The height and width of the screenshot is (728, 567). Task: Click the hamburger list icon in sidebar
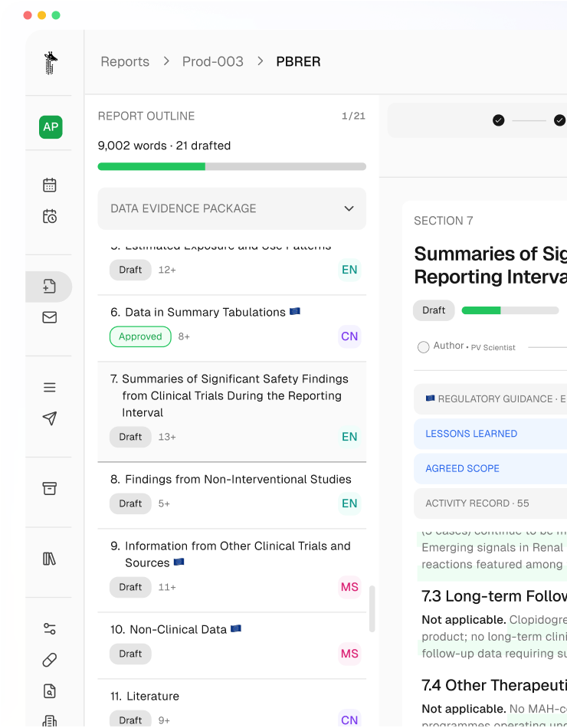click(50, 387)
